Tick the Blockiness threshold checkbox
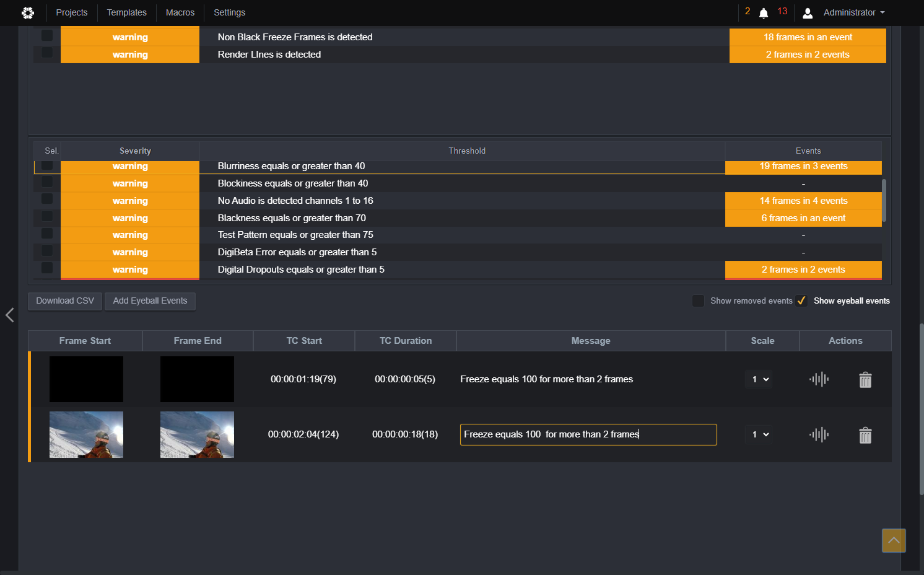Viewport: 924px width, 575px height. tap(47, 182)
